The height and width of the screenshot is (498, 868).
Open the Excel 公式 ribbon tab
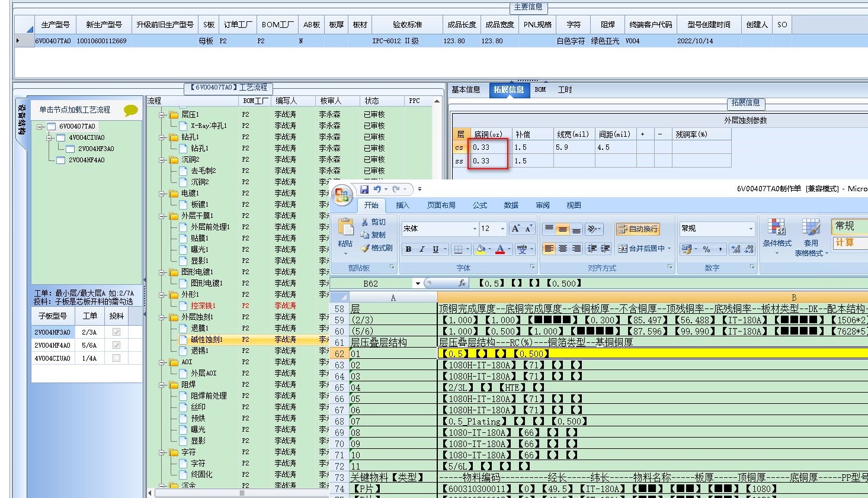coord(480,205)
